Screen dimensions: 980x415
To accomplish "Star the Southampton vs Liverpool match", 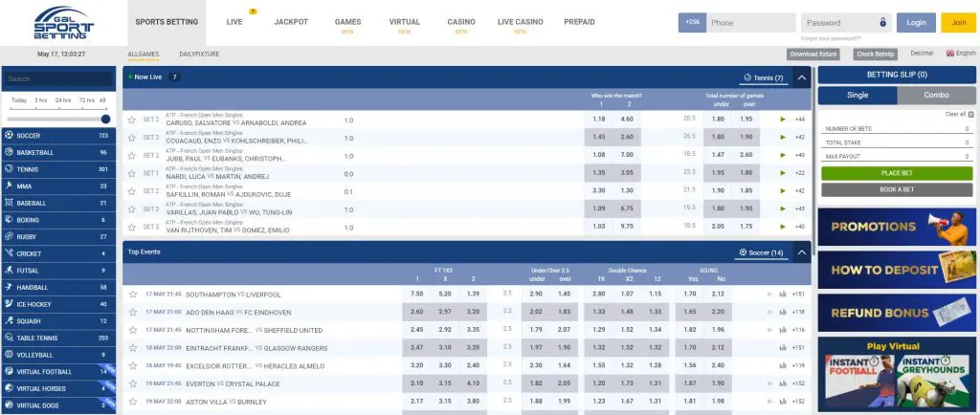I will coord(132,295).
